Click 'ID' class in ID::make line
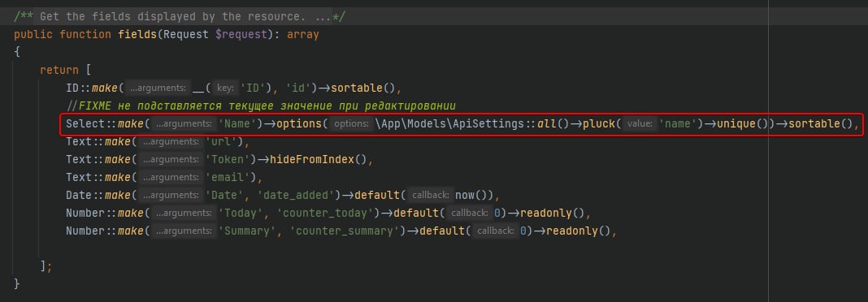 72,88
